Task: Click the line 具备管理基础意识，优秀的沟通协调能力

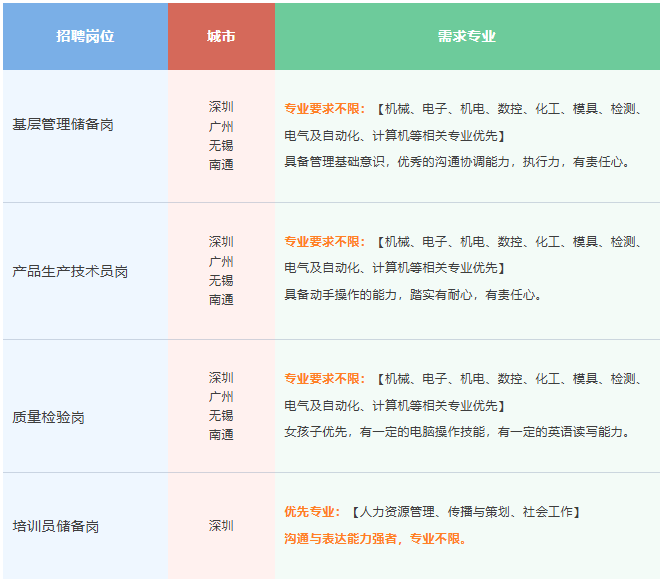Action: pos(457,162)
